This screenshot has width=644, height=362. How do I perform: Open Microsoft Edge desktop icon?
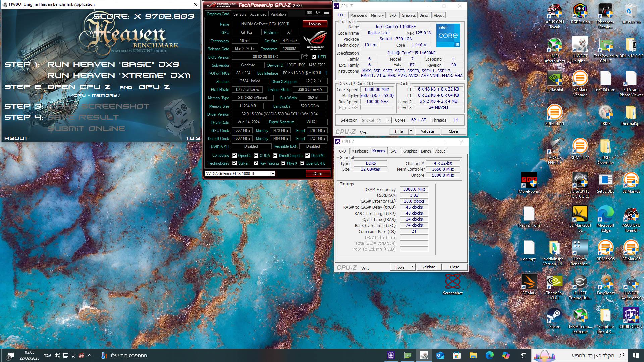[x=605, y=219]
